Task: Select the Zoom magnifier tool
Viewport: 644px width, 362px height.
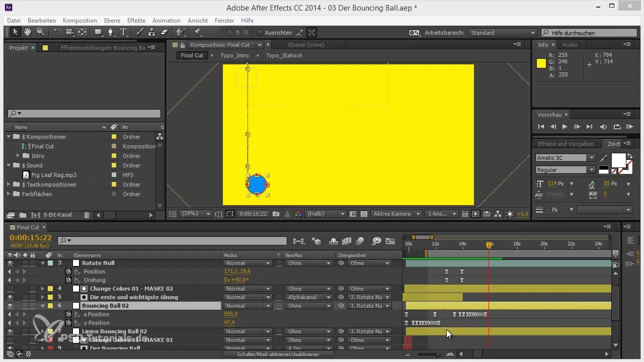Action: (40, 32)
